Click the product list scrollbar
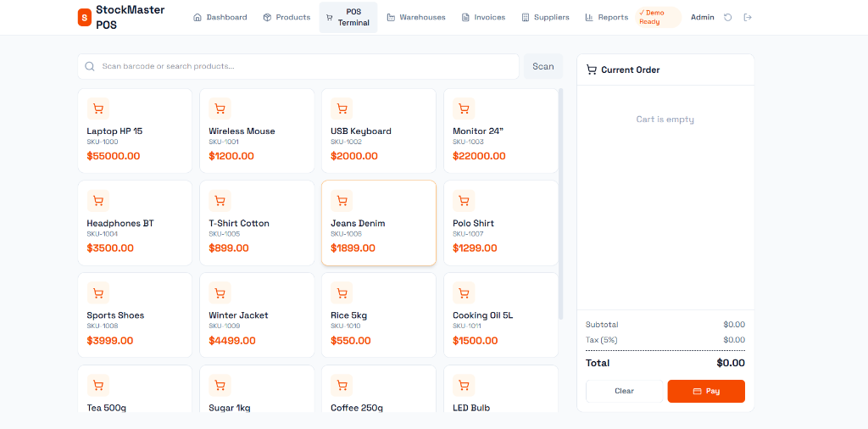868x429 pixels. [x=560, y=203]
